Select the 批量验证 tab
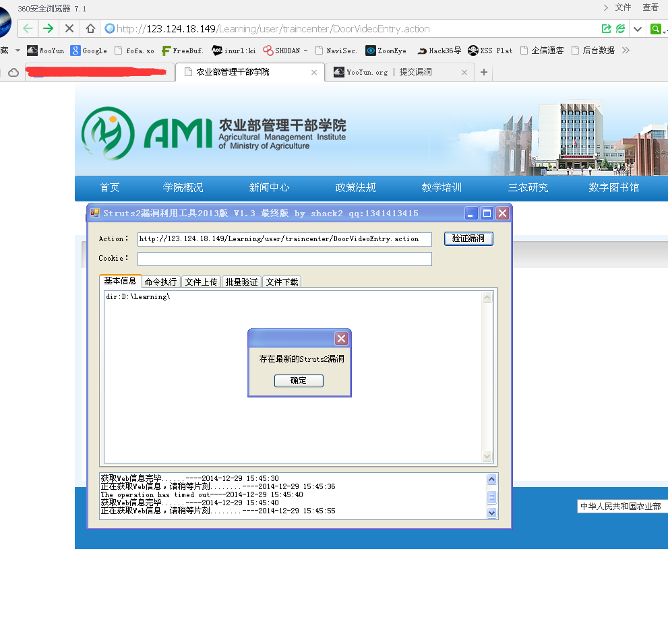The height and width of the screenshot is (644, 668). [x=241, y=282]
